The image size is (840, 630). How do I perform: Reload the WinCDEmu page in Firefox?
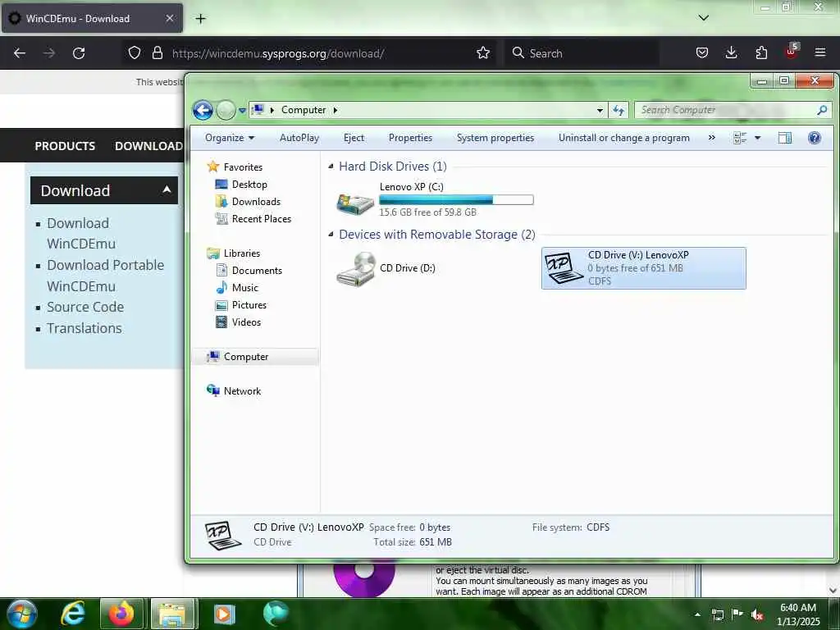tap(79, 53)
